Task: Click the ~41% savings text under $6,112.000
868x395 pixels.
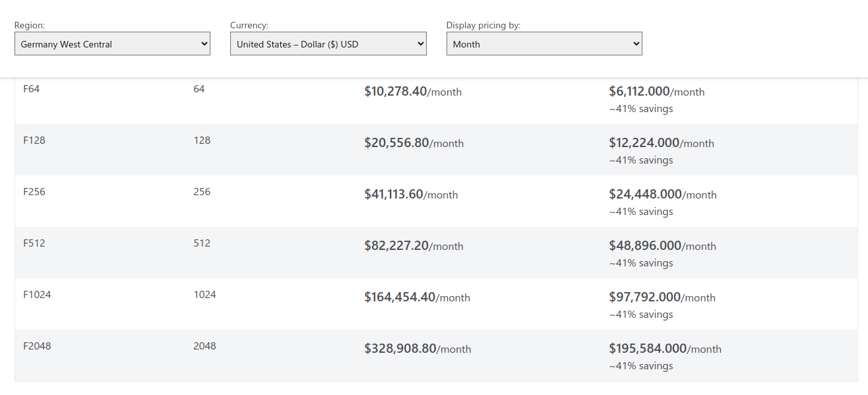Action: 640,109
